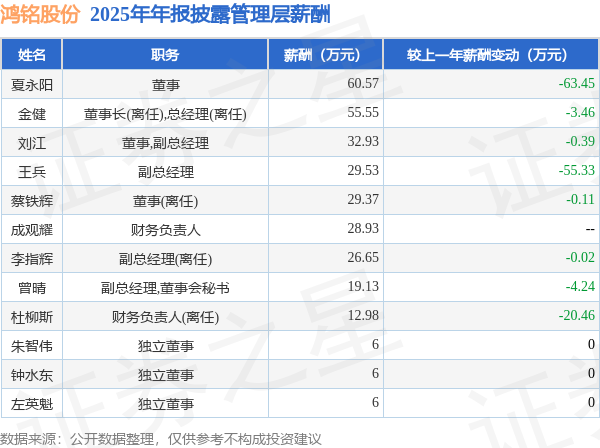Select the name 王兵
This screenshot has height=448, width=600.
click(32, 172)
